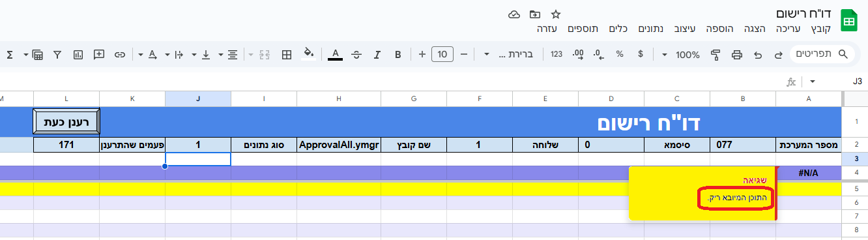Screen dimensions: 868x240
Task: Click the horizontal align icon
Action: pos(233,54)
